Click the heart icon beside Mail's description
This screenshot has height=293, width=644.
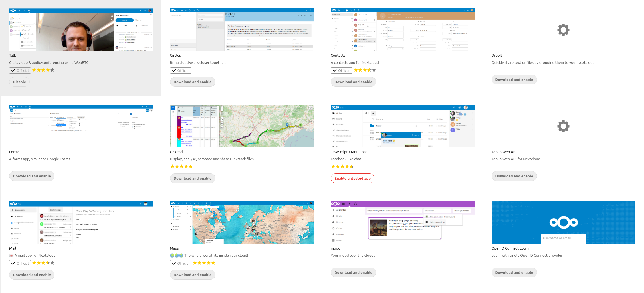coord(11,255)
